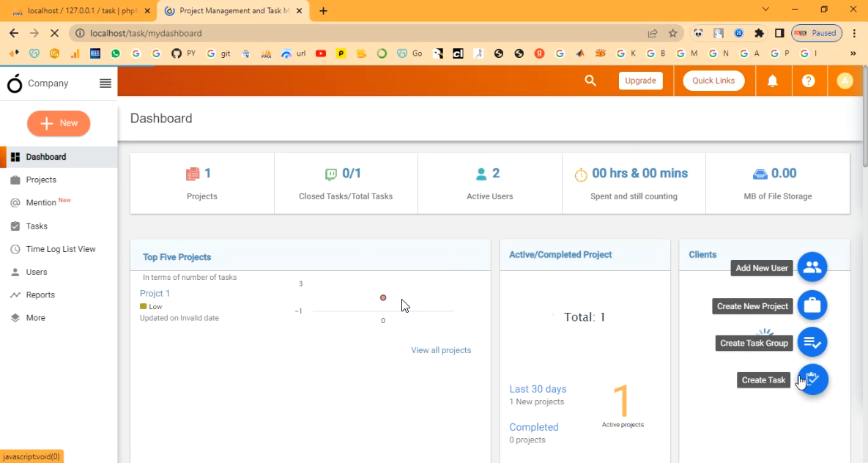Open the tab search dropdown arrow
This screenshot has width=868, height=463.
point(765,10)
